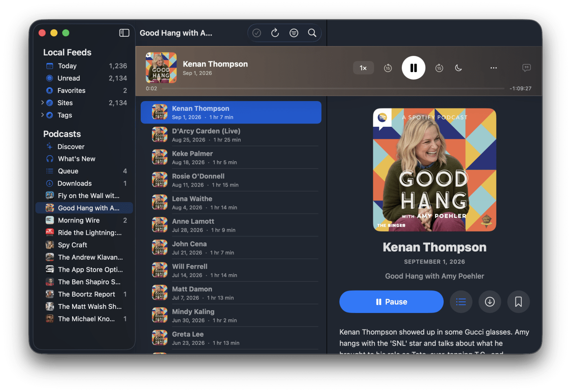Open the podcast Queue
Viewport: 571px width, 392px height.
point(84,171)
